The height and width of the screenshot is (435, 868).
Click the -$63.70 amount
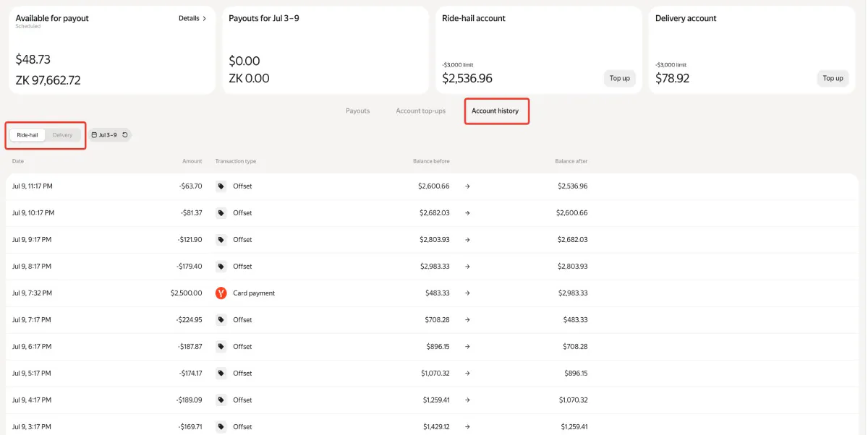191,186
